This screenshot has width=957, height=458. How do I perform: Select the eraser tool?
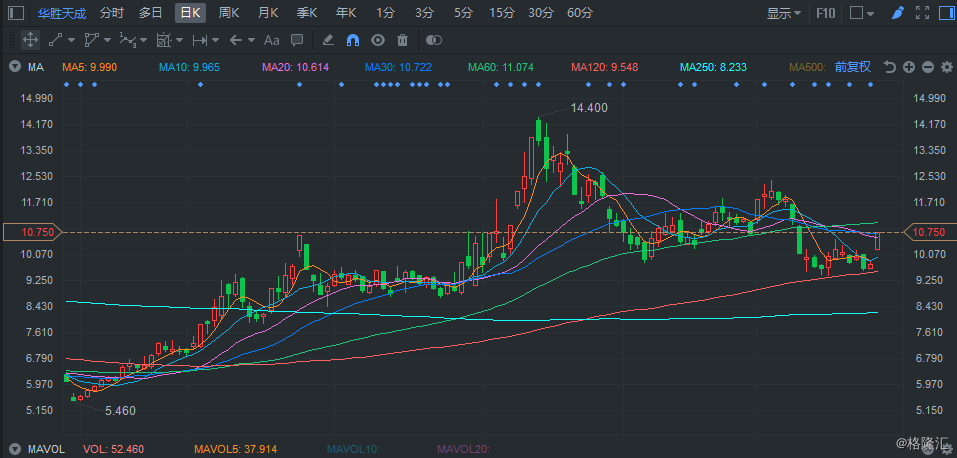(328, 40)
